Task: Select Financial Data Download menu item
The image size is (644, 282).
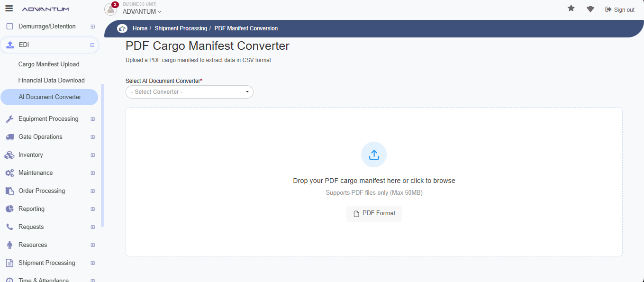Action: (51, 81)
